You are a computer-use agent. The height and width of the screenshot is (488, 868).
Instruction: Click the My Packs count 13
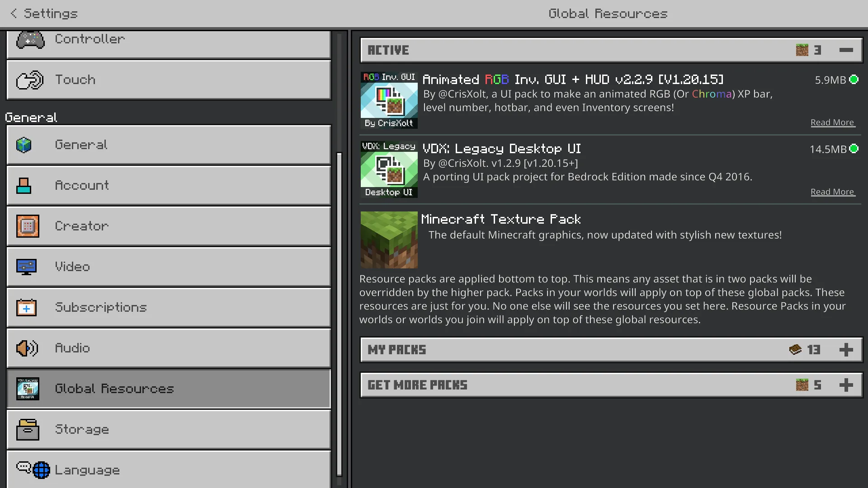coord(814,350)
